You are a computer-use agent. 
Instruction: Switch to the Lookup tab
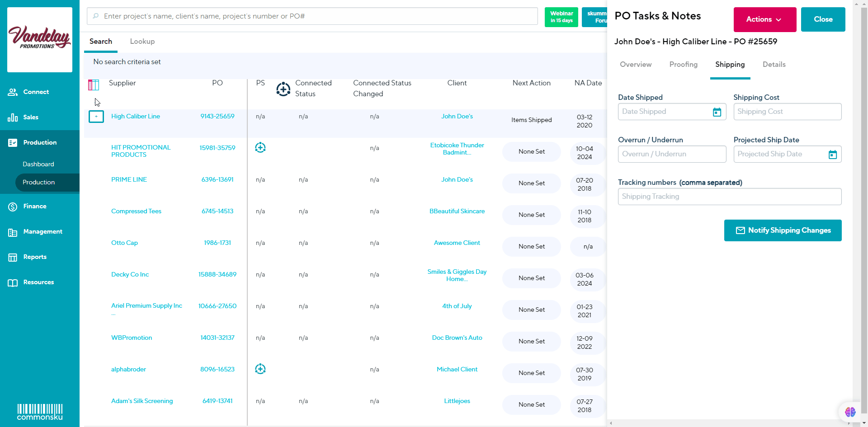pos(142,42)
